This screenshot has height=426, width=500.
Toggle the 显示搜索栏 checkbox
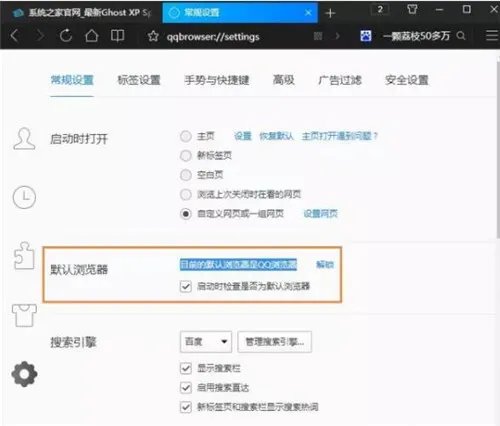[x=186, y=368]
